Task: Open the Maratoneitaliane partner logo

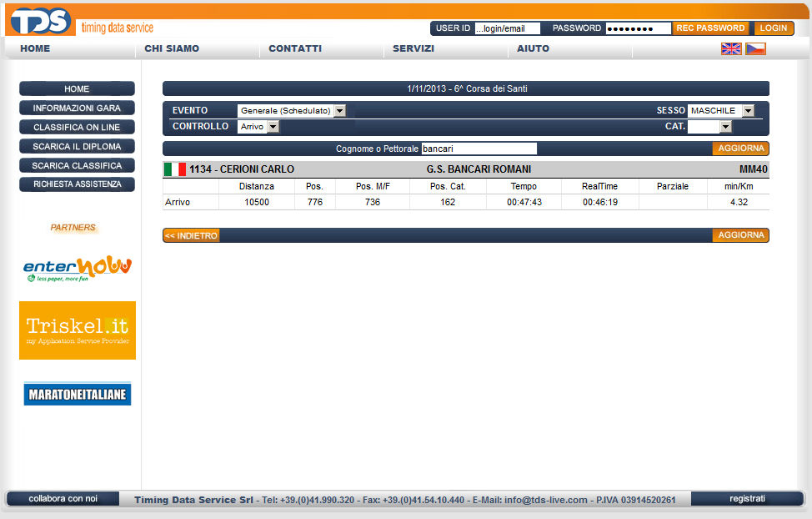Action: click(77, 394)
